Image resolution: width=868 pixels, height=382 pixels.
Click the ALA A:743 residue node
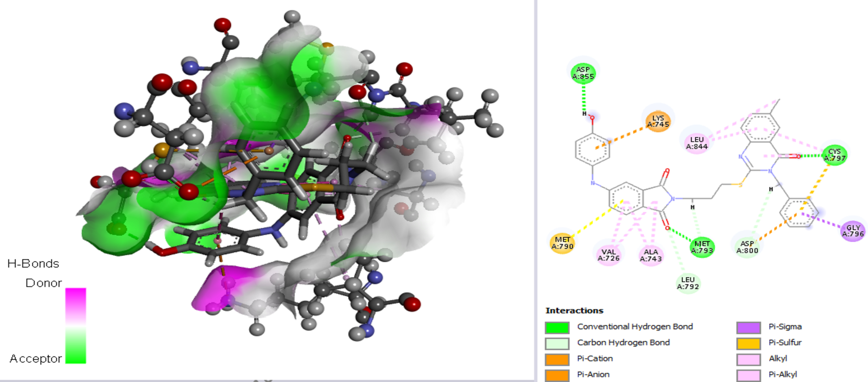point(651,255)
